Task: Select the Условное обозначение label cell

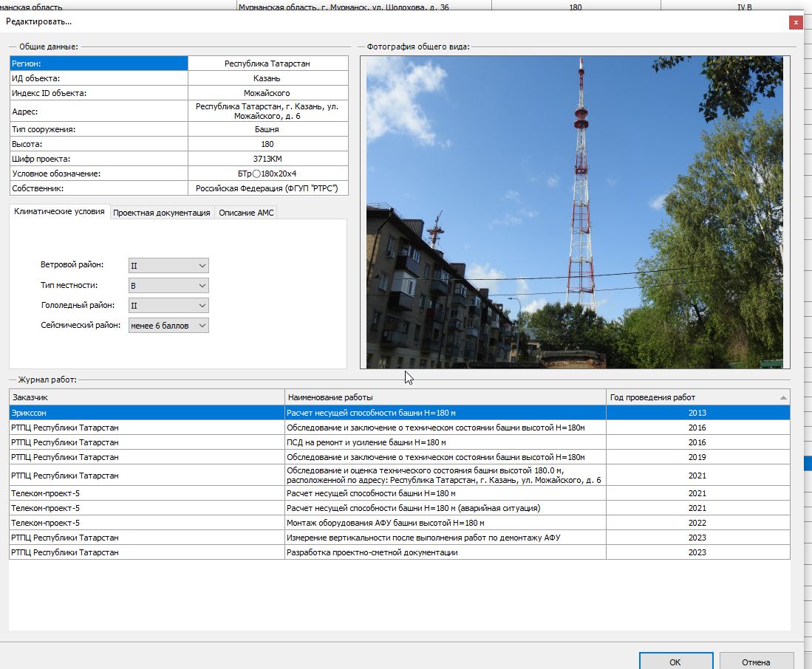Action: (x=98, y=174)
